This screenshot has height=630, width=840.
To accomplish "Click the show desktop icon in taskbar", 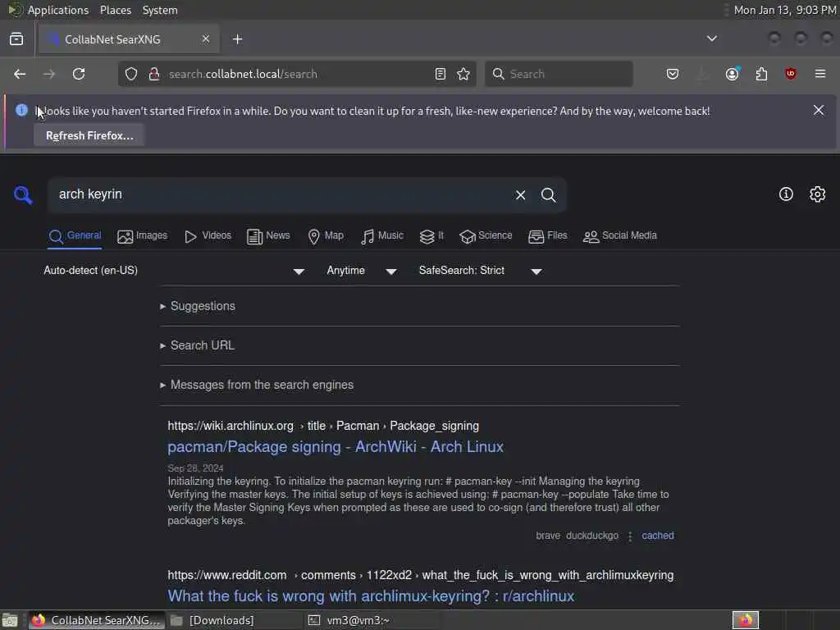I will [10, 620].
